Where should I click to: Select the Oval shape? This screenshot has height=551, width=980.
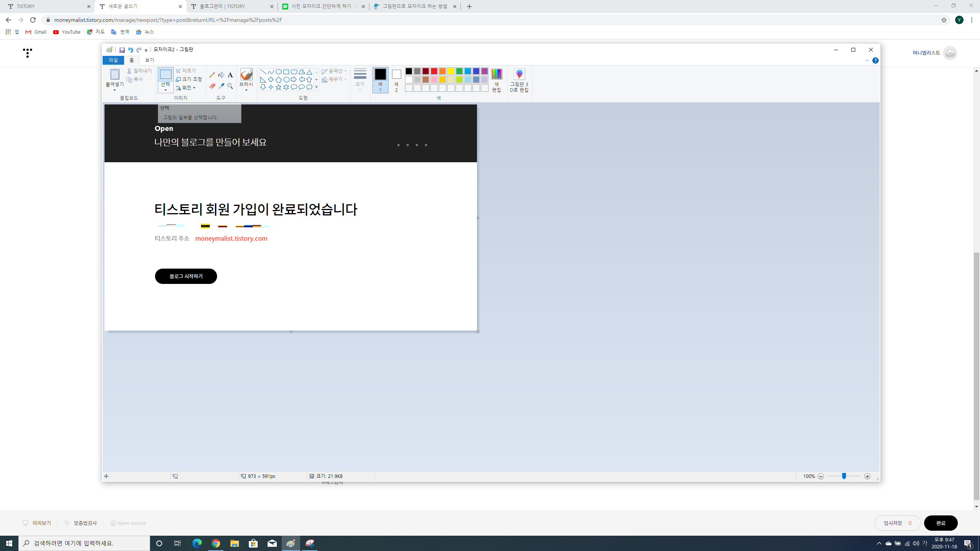[x=278, y=72]
